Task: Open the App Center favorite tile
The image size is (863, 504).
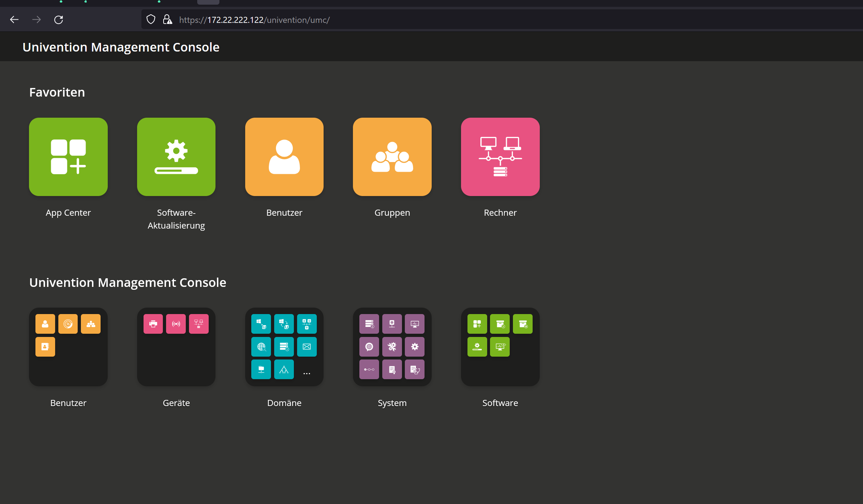Action: [x=68, y=157]
